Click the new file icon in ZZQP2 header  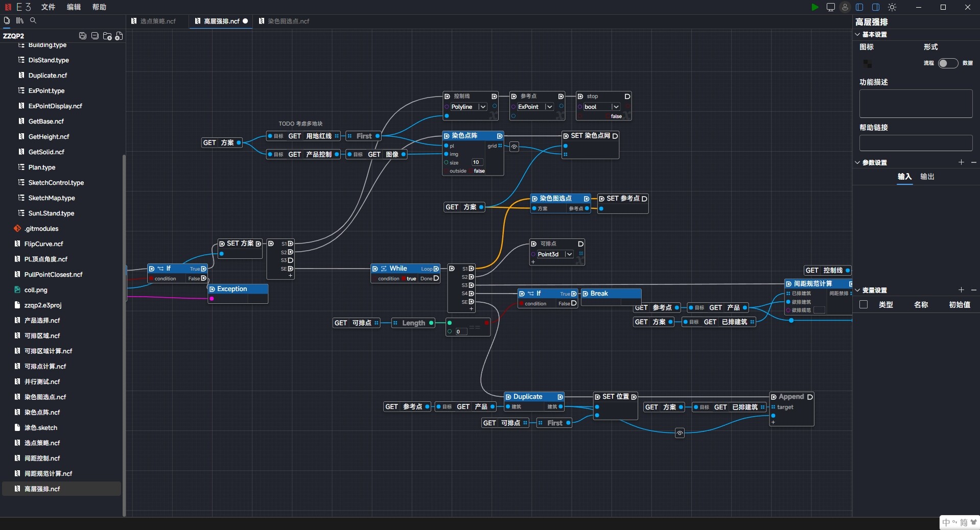coord(119,36)
